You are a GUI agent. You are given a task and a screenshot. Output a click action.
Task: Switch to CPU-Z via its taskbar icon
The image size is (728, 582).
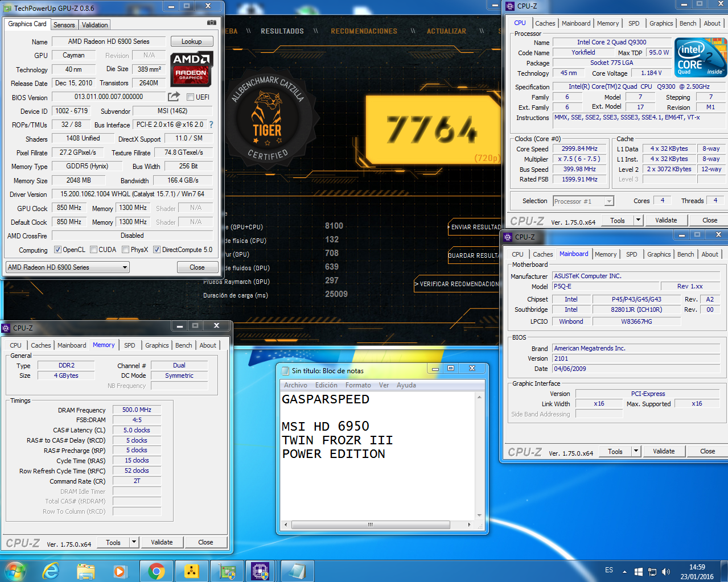(x=260, y=571)
